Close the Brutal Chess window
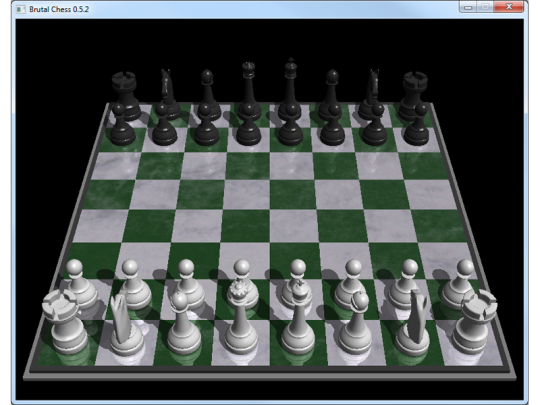This screenshot has width=540, height=405. pyautogui.click(x=509, y=7)
